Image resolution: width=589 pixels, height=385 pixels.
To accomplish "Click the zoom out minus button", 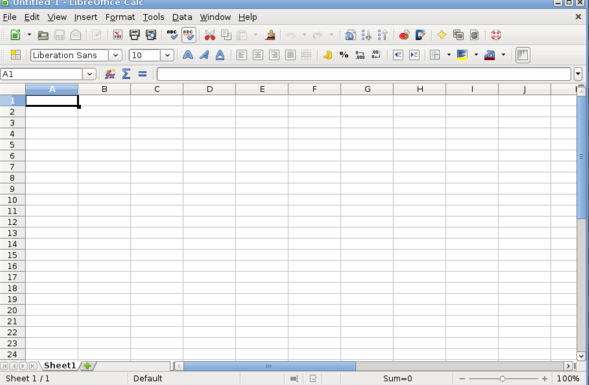I will pyautogui.click(x=462, y=379).
